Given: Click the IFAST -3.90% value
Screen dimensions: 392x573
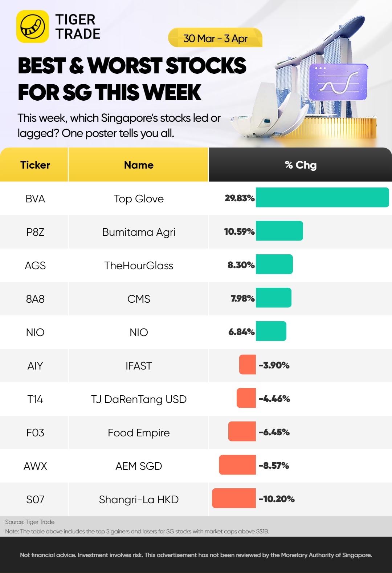Looking at the screenshot, I should point(274,365).
